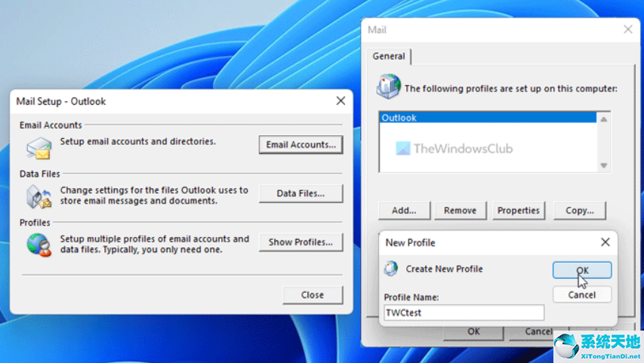Cancel the New Profile dialog
Image resolution: width=644 pixels, height=363 pixels.
582,294
